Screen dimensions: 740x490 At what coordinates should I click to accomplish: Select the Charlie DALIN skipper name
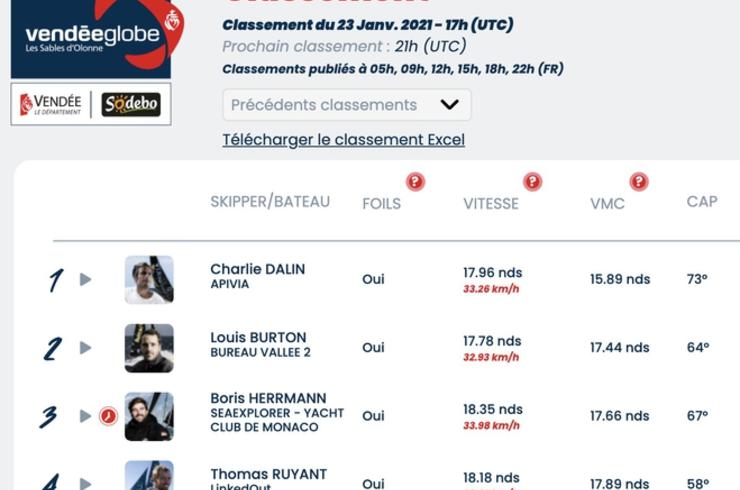(258, 269)
